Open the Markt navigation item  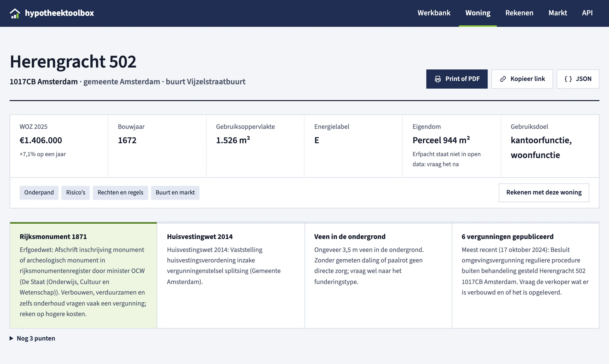[x=558, y=13]
